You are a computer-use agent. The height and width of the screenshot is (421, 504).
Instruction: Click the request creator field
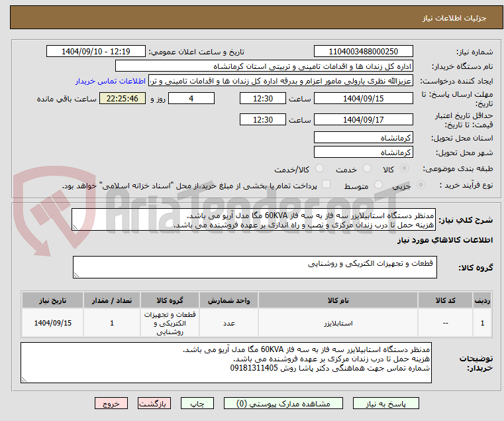click(x=281, y=81)
